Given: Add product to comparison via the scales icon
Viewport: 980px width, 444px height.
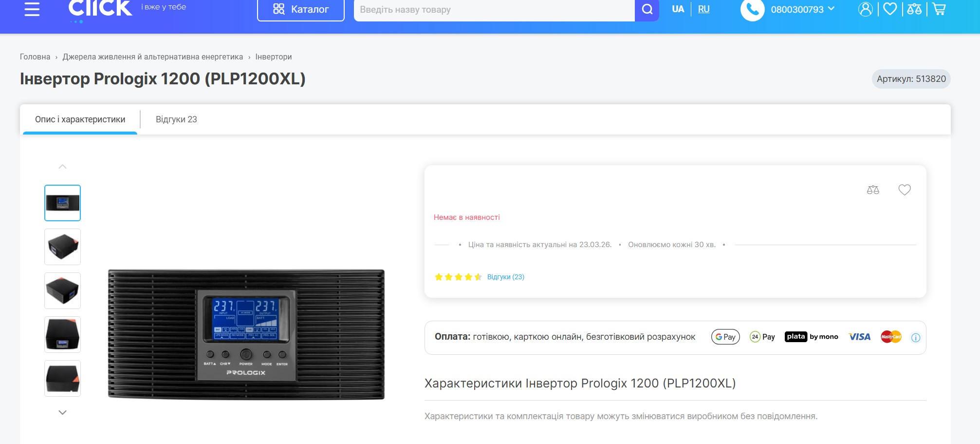Looking at the screenshot, I should coord(873,190).
